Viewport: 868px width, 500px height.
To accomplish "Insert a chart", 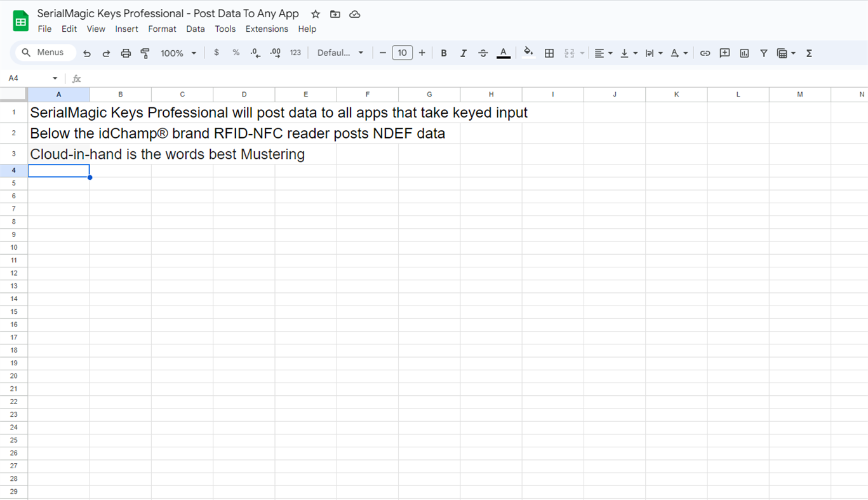I will point(744,53).
